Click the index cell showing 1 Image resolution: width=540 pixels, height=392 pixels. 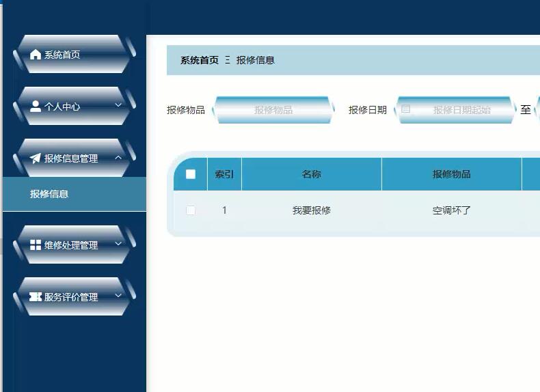224,210
